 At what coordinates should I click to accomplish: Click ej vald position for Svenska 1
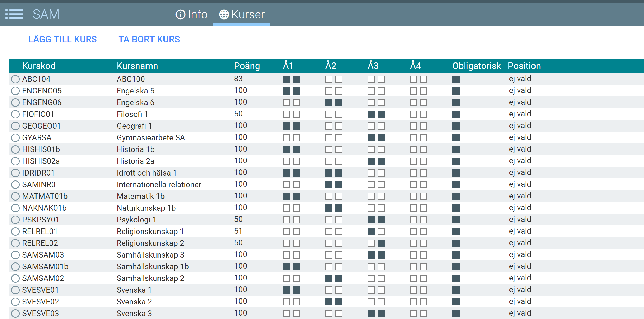tap(520, 290)
